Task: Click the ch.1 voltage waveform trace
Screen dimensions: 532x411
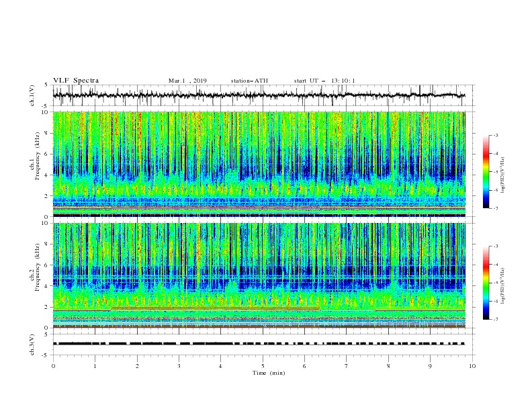Action: (x=259, y=95)
